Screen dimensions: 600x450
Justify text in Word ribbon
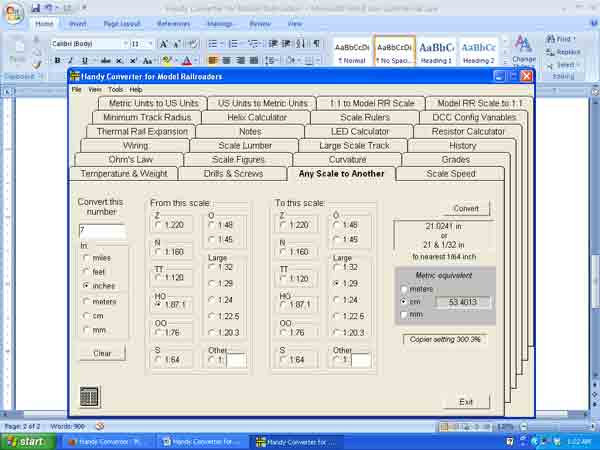click(254, 60)
